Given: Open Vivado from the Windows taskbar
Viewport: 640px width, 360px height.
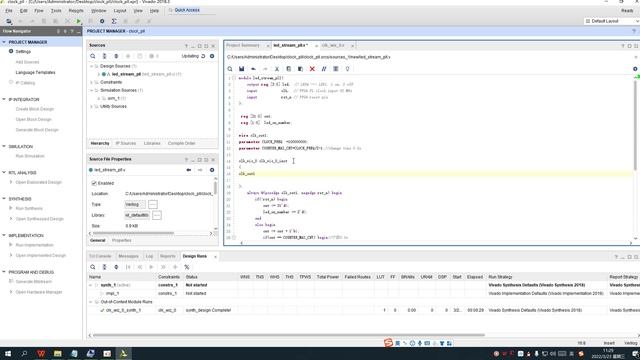Looking at the screenshot, I should [123, 353].
